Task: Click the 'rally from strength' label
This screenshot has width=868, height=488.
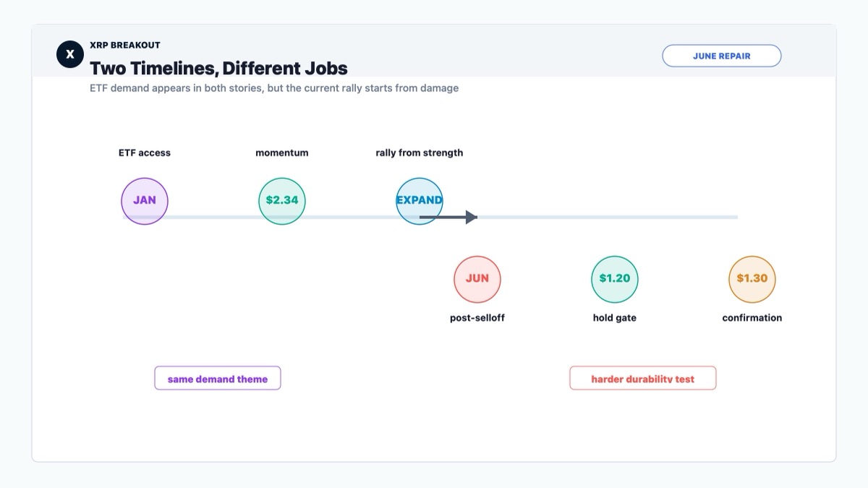Action: (420, 153)
